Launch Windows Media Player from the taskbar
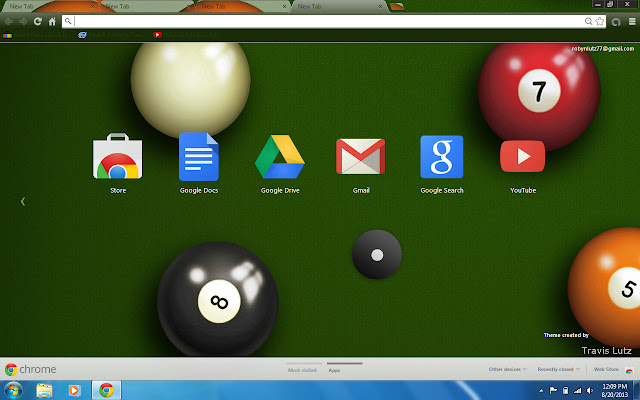The width and height of the screenshot is (640, 400). coord(74,391)
